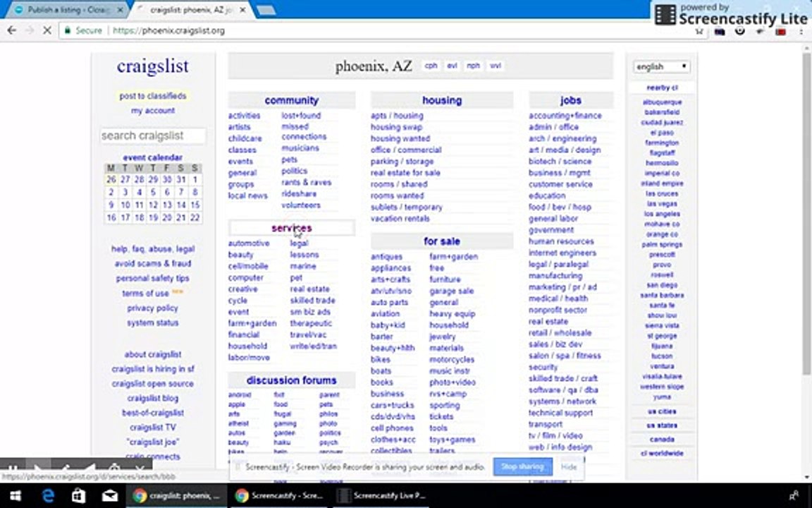View personal safety tips
The width and height of the screenshot is (812, 508).
[153, 278]
